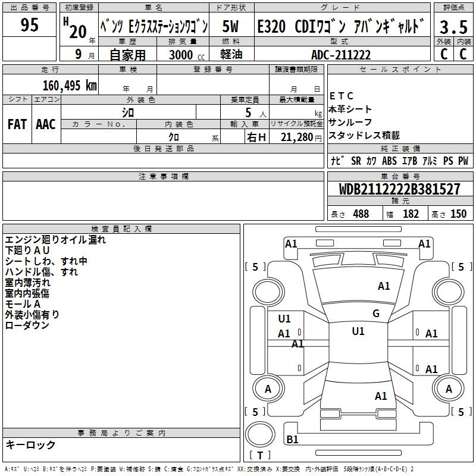
Task: Select the mileage 160,495 km
Action: coord(70,86)
